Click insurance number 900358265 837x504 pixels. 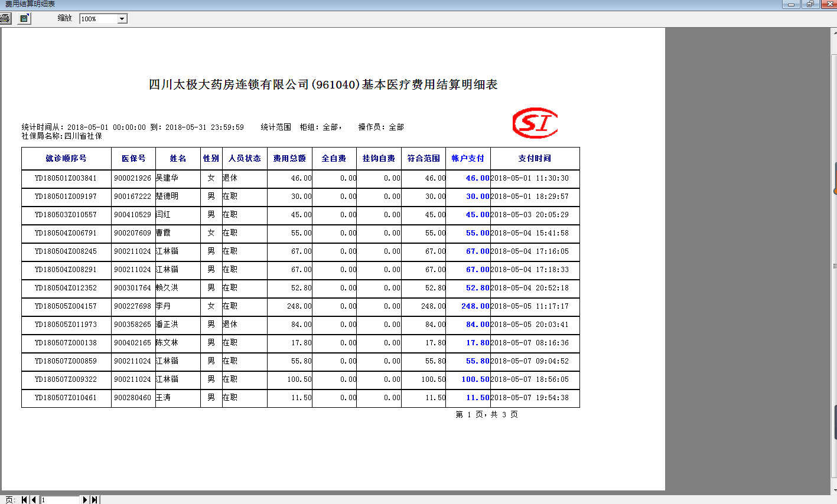click(133, 325)
